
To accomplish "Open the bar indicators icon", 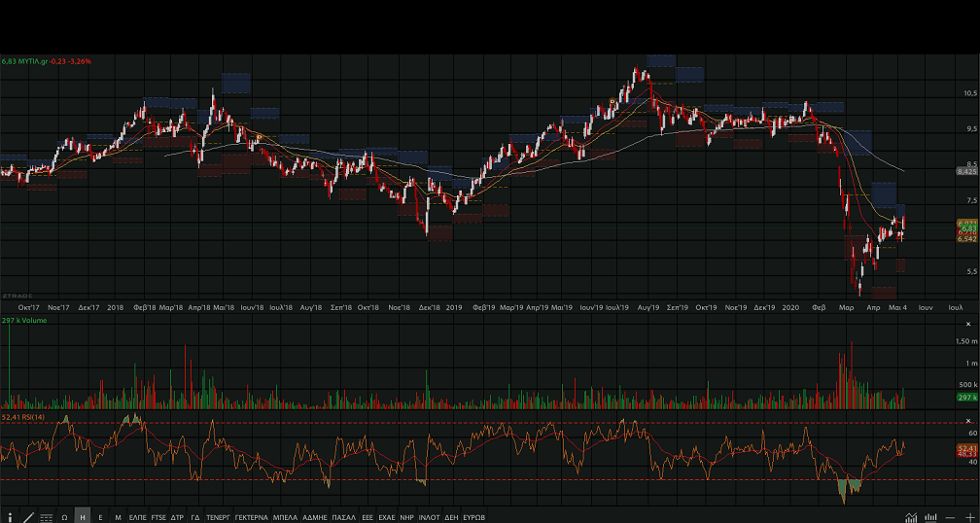I will pyautogui.click(x=930, y=516).
